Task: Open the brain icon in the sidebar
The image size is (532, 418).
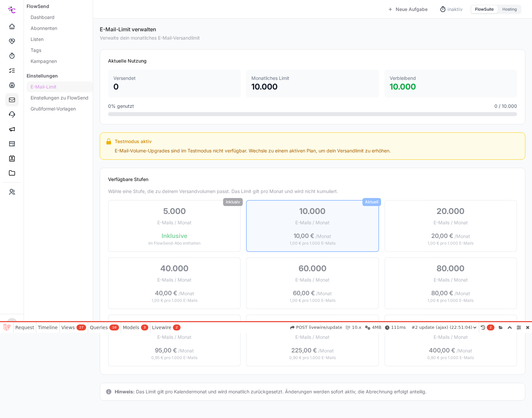Action: [x=12, y=85]
